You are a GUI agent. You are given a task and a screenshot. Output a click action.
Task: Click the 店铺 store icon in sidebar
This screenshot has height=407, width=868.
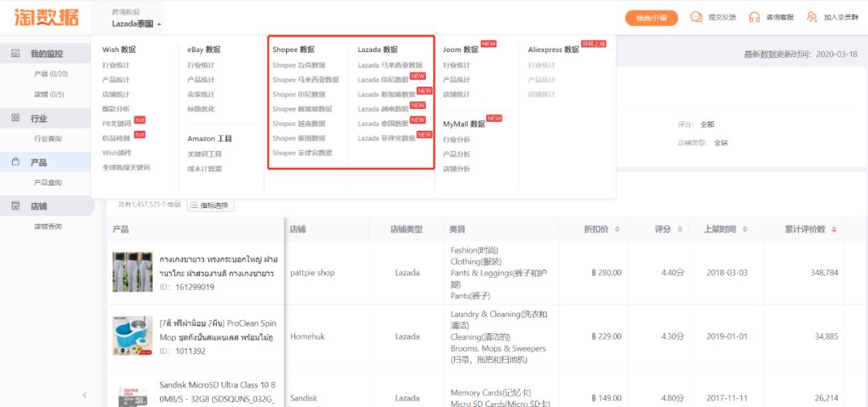click(x=15, y=206)
